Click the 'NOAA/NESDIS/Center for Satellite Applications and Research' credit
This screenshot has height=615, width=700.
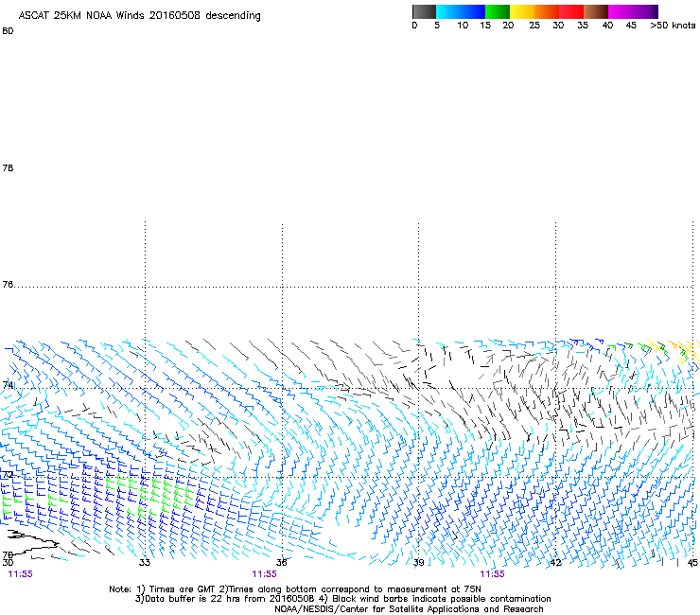409,609
